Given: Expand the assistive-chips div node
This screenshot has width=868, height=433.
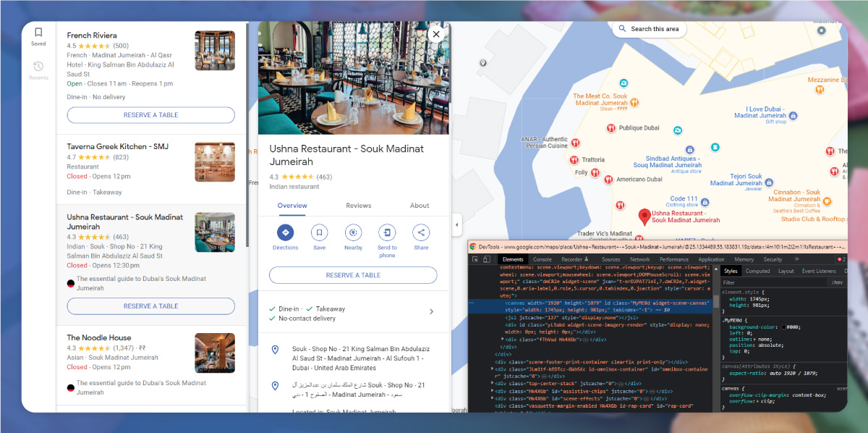Looking at the screenshot, I should point(493,391).
